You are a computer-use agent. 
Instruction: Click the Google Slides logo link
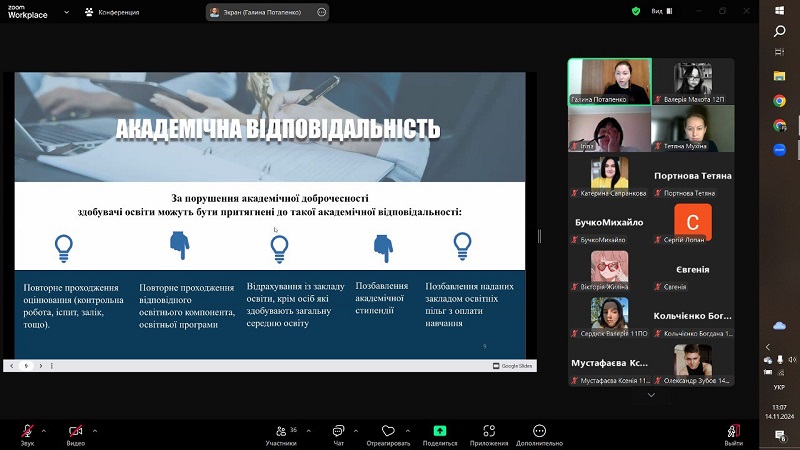pos(512,366)
